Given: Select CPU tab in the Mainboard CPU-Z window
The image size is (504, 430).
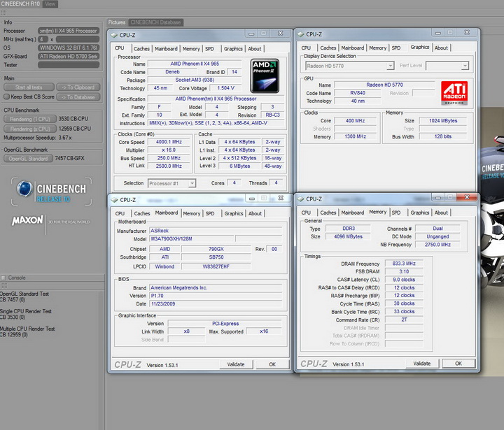Looking at the screenshot, I should (x=120, y=213).
